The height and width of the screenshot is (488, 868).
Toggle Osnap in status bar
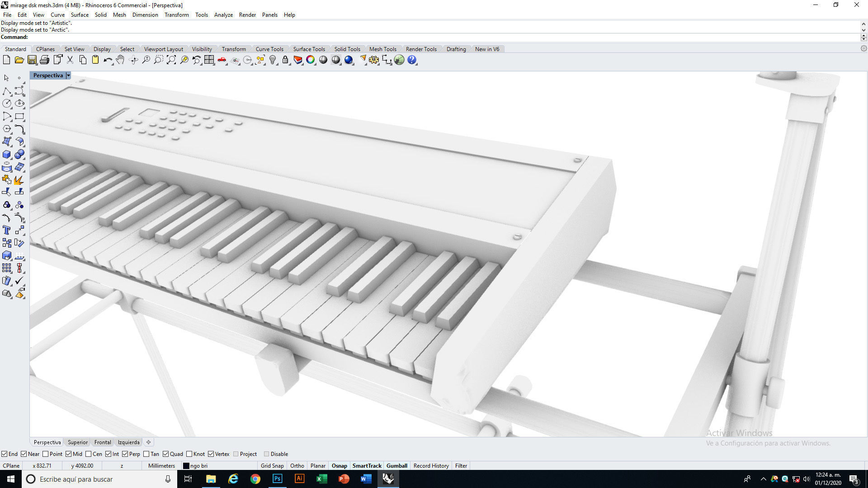340,466
